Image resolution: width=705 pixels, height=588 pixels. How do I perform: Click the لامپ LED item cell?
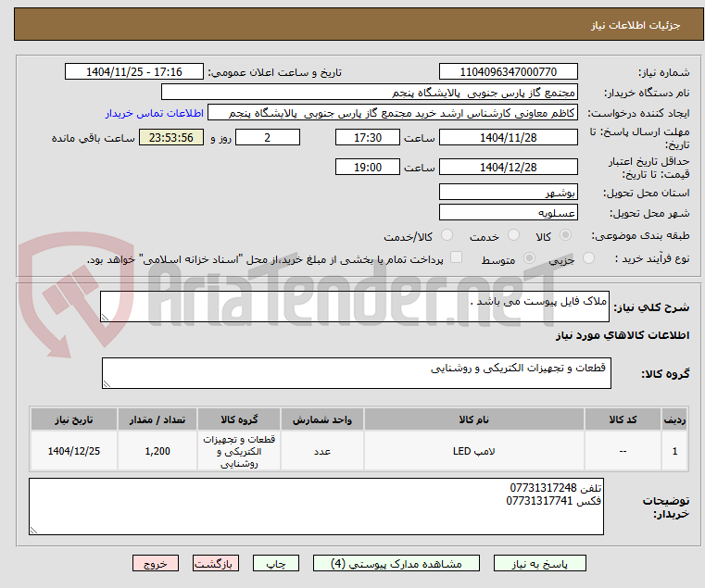(x=474, y=451)
